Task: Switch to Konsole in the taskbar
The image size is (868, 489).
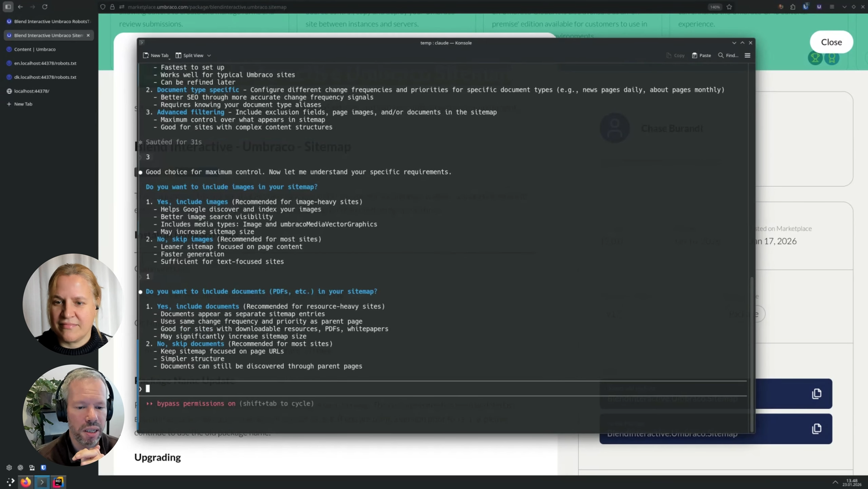Action: (x=42, y=482)
